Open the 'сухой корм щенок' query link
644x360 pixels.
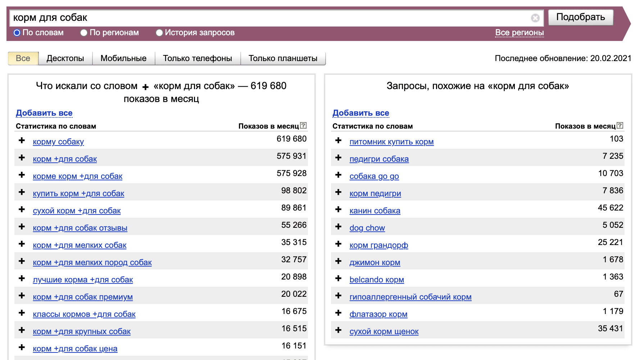click(x=384, y=331)
